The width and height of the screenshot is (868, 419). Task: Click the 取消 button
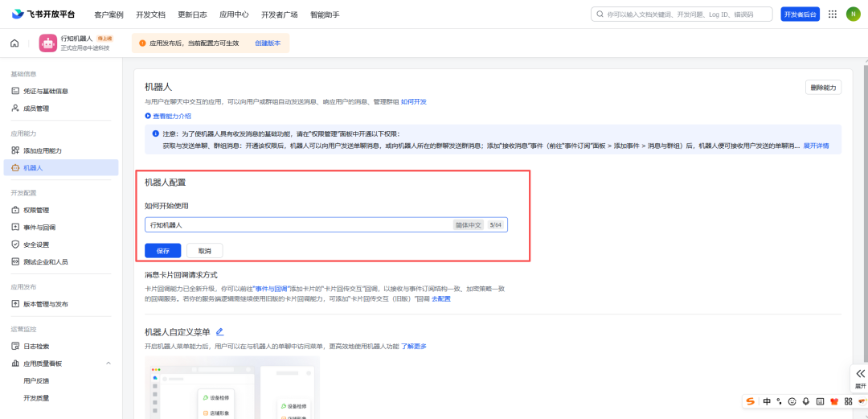[x=205, y=250]
